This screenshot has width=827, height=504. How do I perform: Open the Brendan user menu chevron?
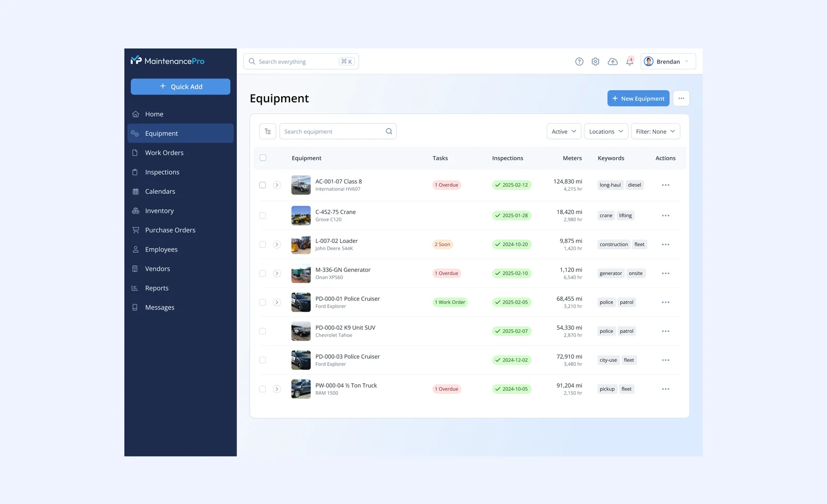[x=686, y=62]
